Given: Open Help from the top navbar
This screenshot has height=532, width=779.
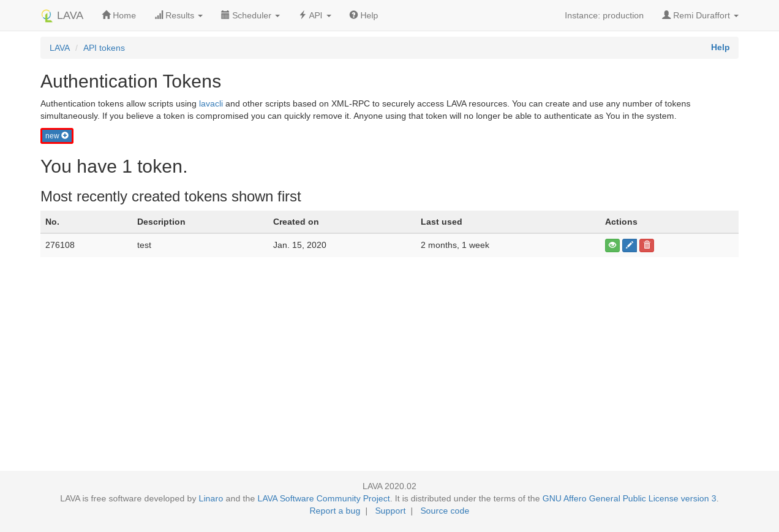Looking at the screenshot, I should tap(364, 15).
